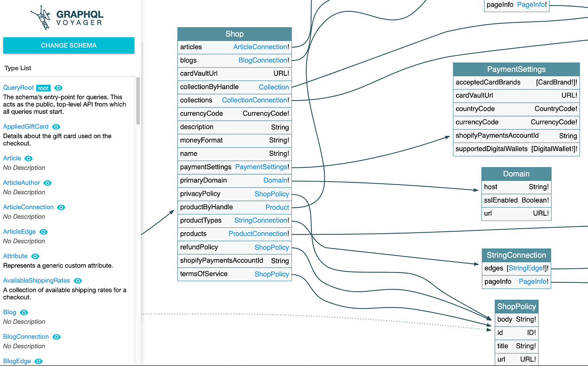Image resolution: width=588 pixels, height=366 pixels.
Task: Toggle the ArticleAuthor eye icon
Action: (x=47, y=183)
